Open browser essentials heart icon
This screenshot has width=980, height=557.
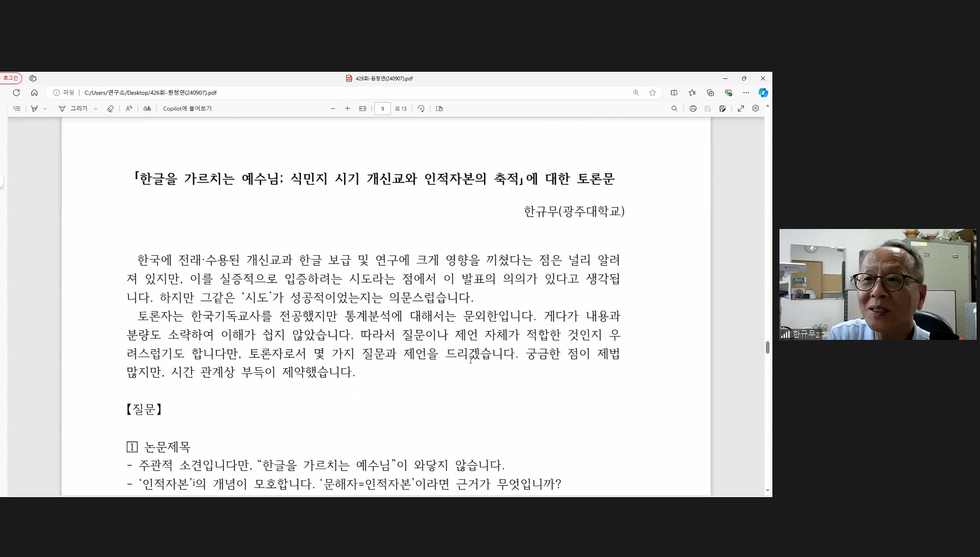[728, 93]
